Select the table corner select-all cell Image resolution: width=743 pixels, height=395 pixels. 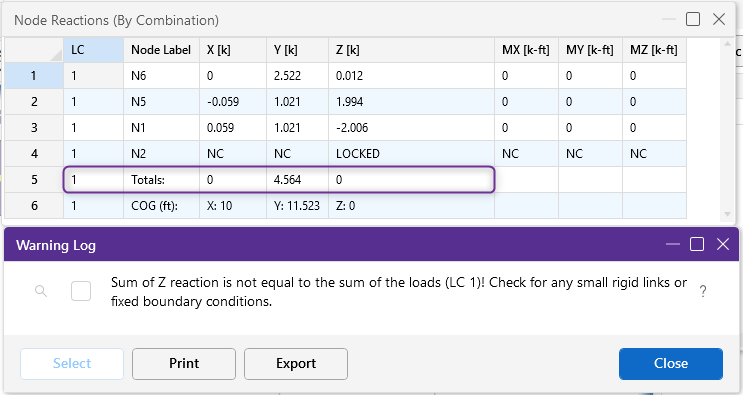[x=34, y=50]
